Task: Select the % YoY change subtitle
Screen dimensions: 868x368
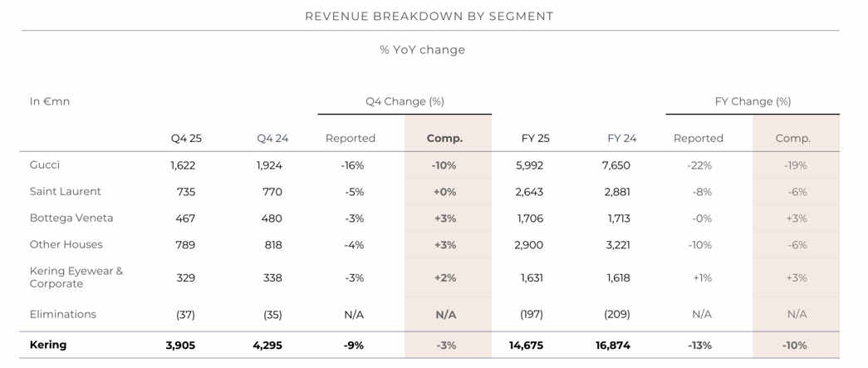Action: click(x=422, y=50)
